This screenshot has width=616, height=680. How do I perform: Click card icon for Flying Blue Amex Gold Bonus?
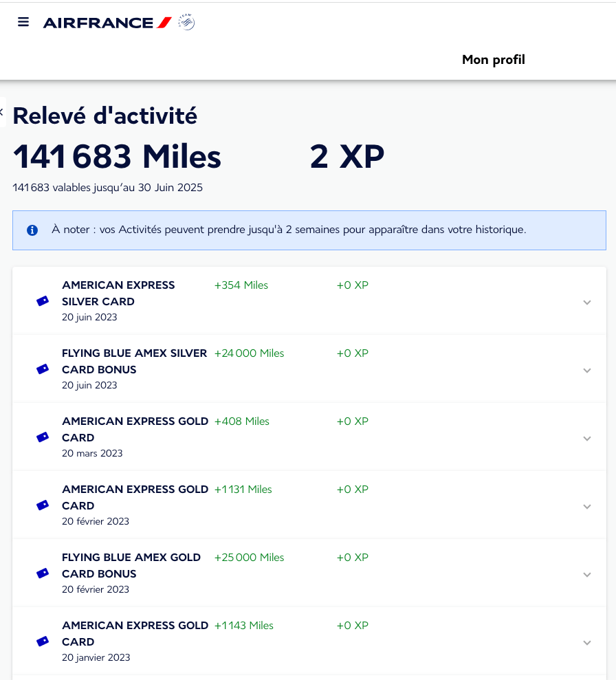43,573
